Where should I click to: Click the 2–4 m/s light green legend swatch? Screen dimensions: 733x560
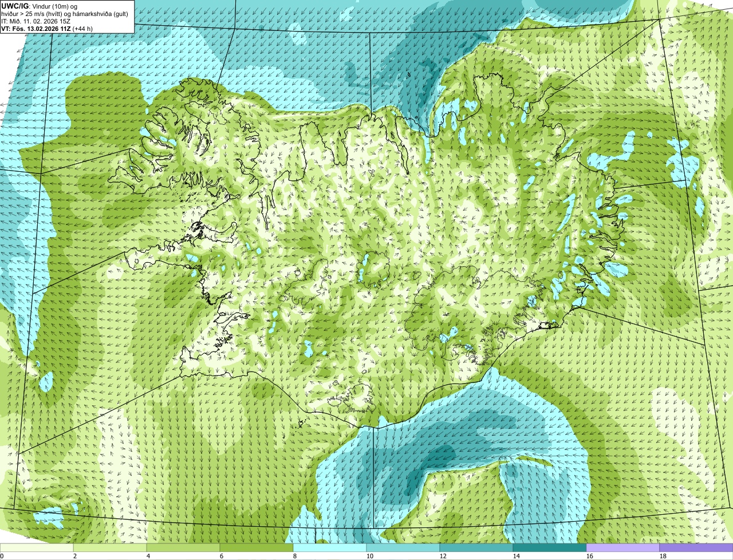pyautogui.click(x=110, y=547)
